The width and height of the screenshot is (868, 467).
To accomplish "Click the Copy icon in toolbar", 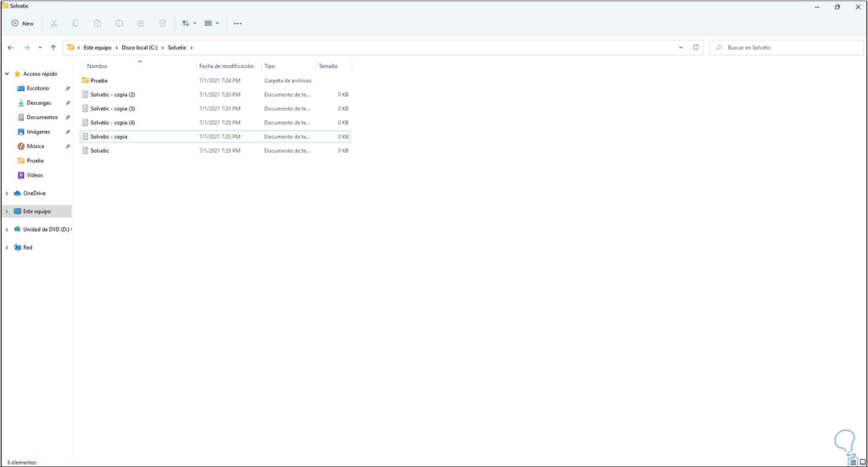I will pyautogui.click(x=76, y=23).
